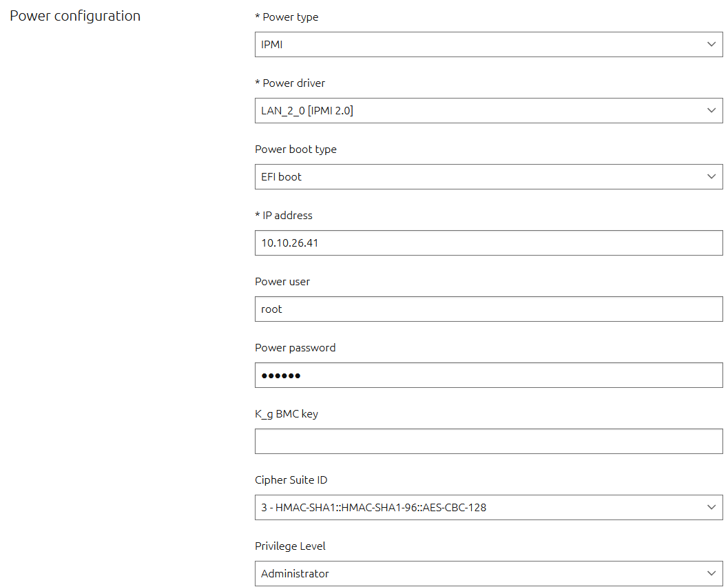Click the "* IP address" label
The width and height of the screenshot is (728, 587).
284,216
